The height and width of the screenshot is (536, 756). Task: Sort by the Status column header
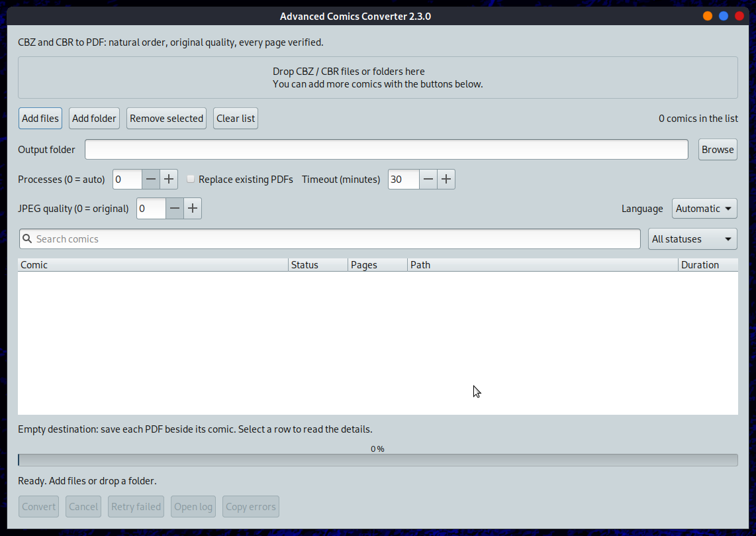(318, 265)
